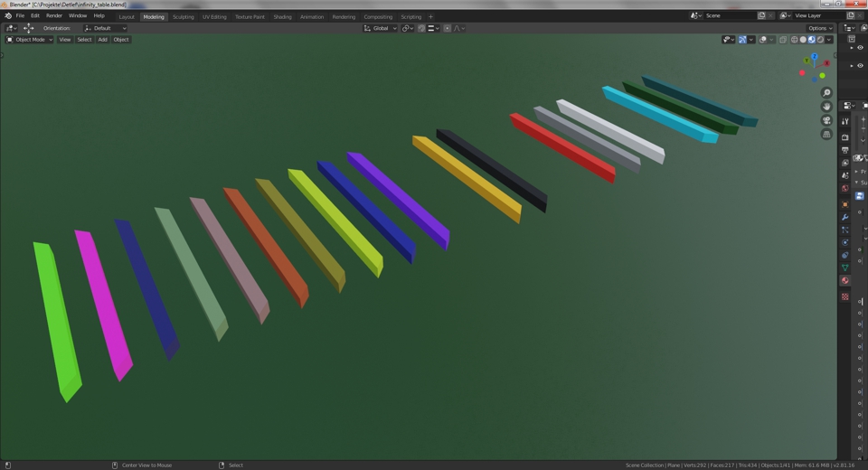Open the Texture checkerboard properties tab
The image size is (868, 470).
(845, 296)
